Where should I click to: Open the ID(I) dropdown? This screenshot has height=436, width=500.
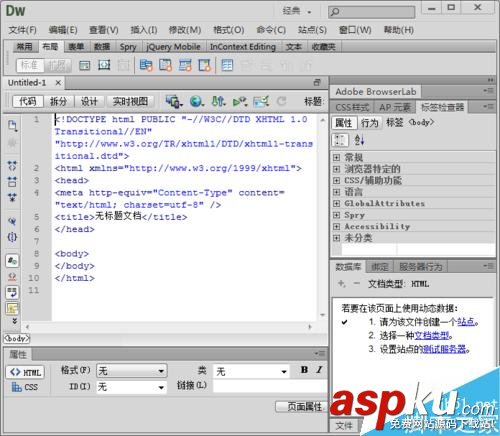132,387
